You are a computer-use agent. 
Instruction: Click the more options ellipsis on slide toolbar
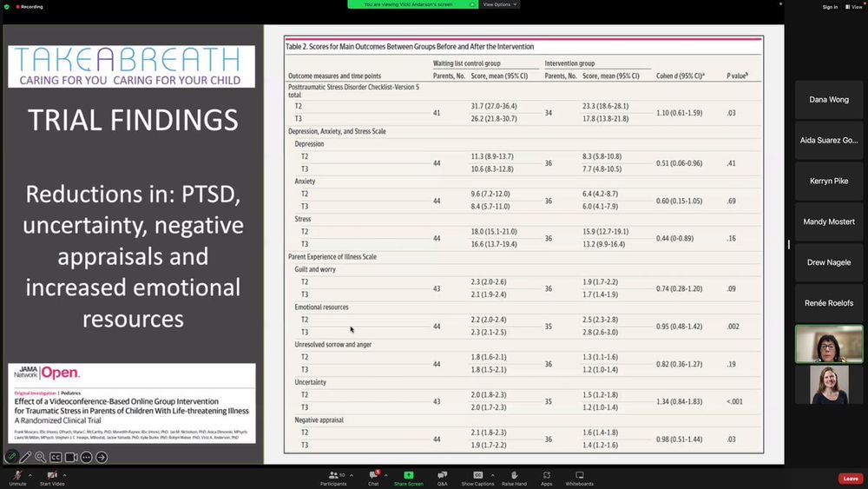[x=86, y=458]
